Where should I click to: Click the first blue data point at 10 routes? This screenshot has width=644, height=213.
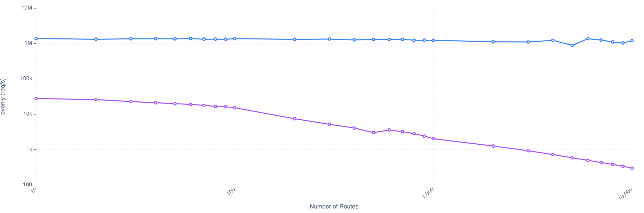36,39
